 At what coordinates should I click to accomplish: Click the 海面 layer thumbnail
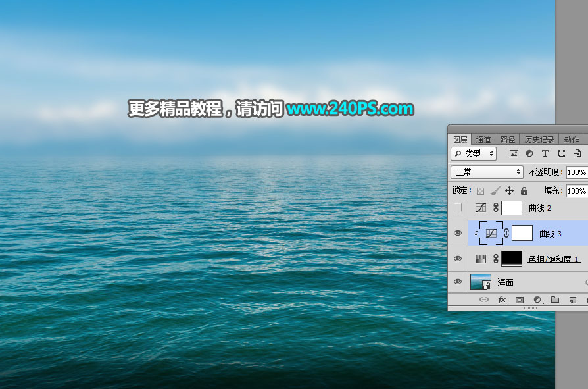click(x=481, y=282)
